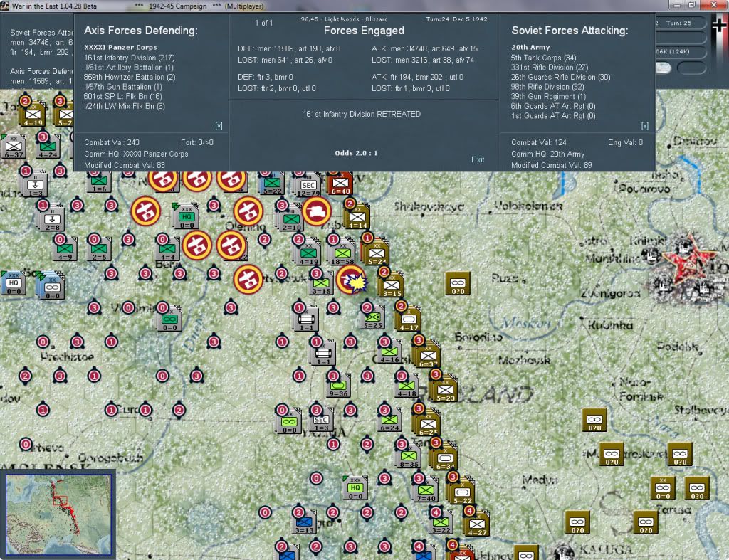Select the 18=58 infantry counter

click(x=342, y=255)
